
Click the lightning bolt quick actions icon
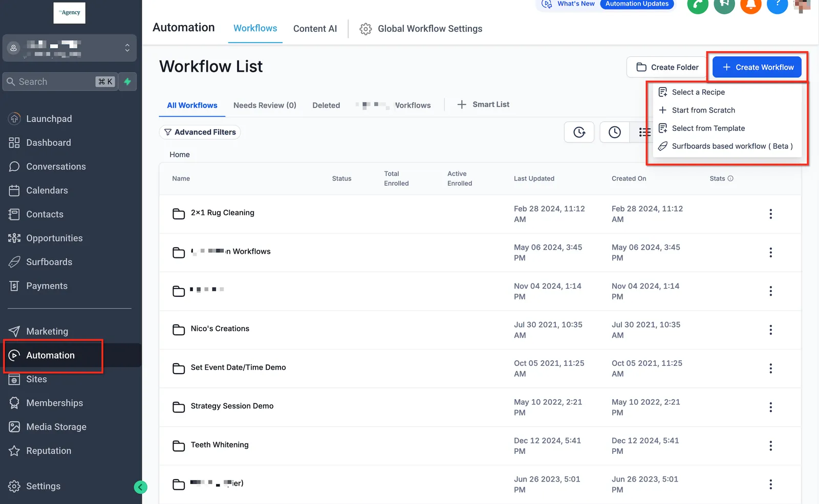(x=127, y=81)
